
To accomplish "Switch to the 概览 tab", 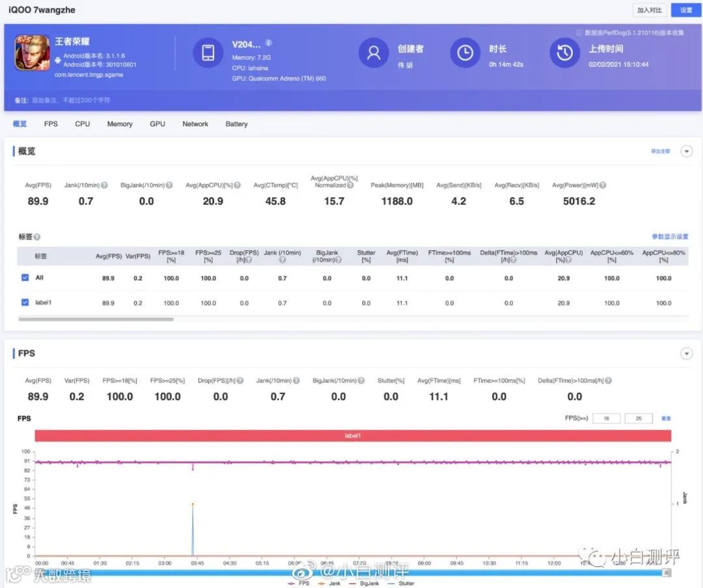I will (x=20, y=124).
